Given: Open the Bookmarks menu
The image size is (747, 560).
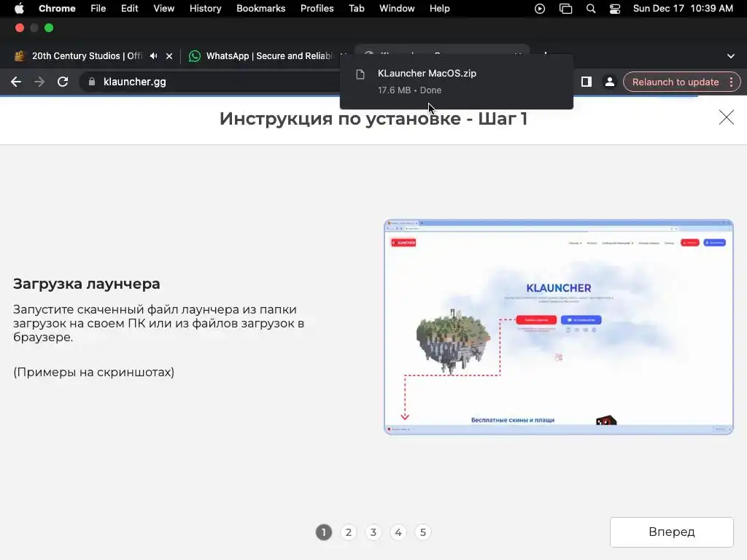Looking at the screenshot, I should coord(260,9).
